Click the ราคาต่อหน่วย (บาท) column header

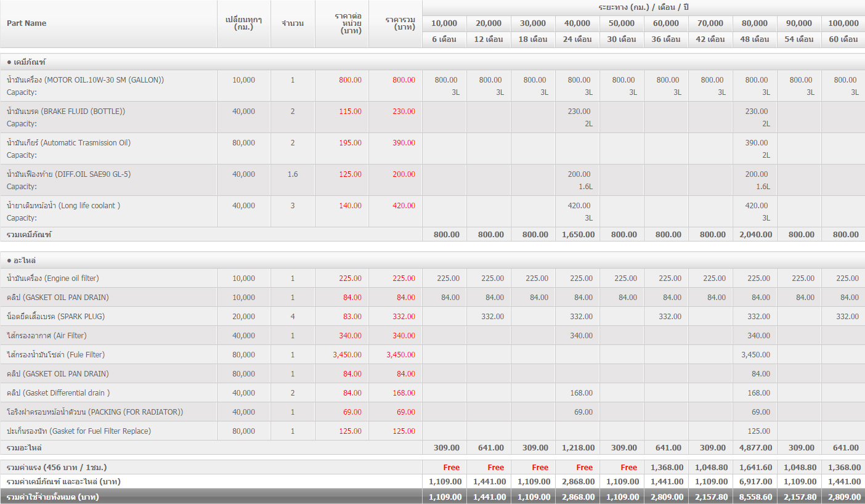(342, 23)
